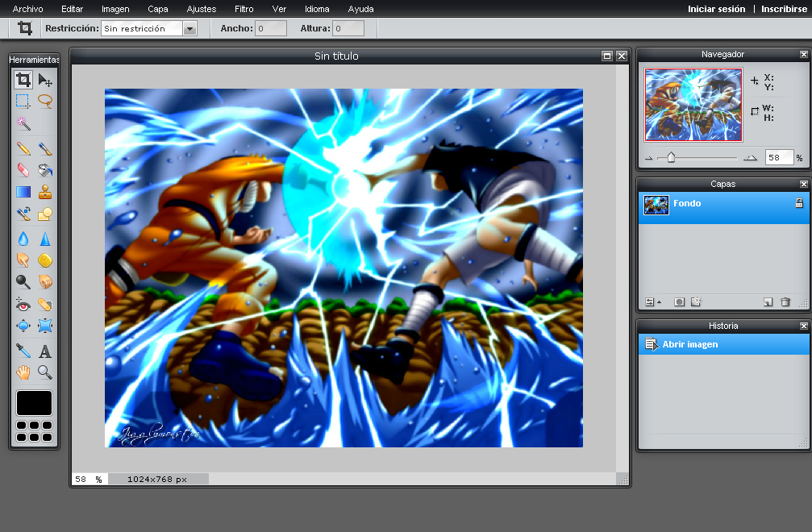Screen dimensions: 812x532
Task: Select the Type text tool
Action: click(45, 351)
